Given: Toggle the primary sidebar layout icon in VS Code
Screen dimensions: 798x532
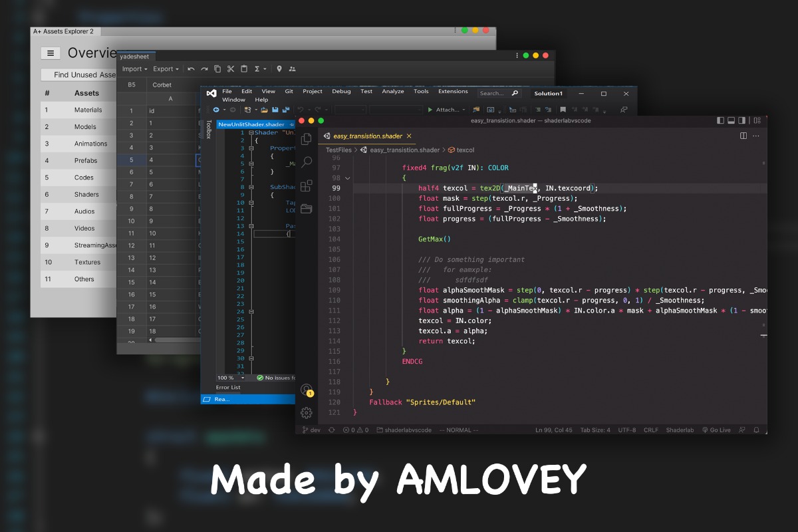Looking at the screenshot, I should 720,120.
